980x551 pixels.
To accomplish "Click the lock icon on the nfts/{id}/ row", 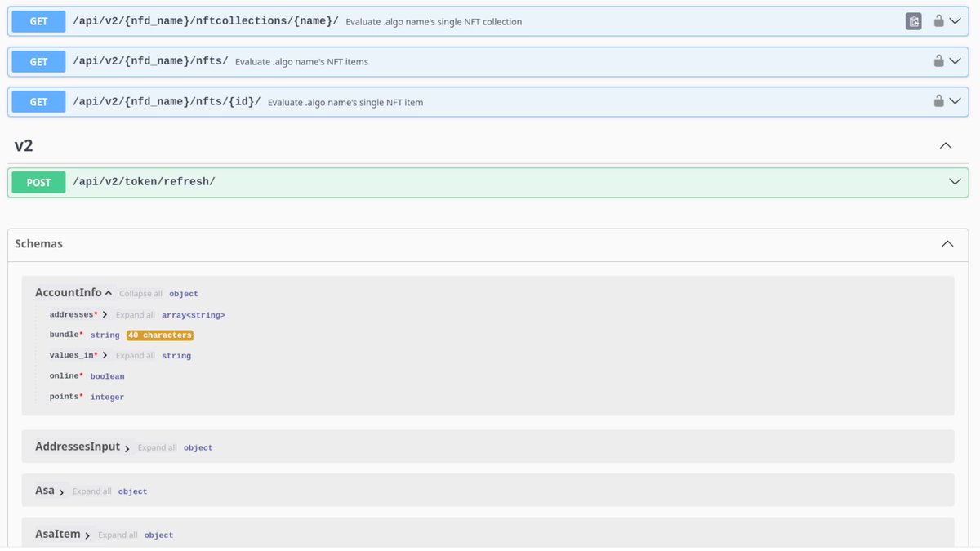I will (x=939, y=101).
